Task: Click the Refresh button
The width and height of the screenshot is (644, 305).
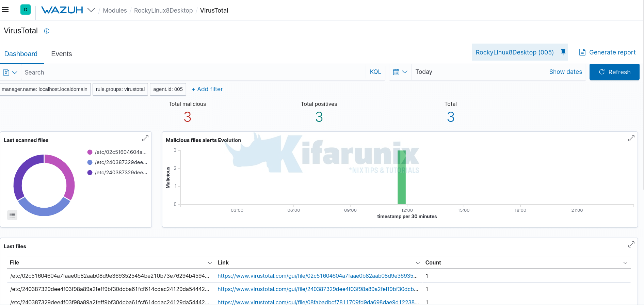Action: pos(614,72)
